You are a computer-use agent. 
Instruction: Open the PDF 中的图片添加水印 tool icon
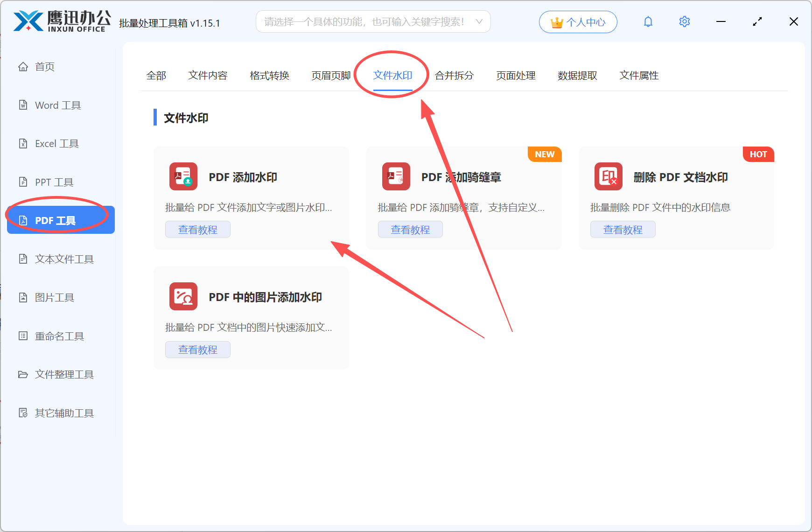pyautogui.click(x=183, y=296)
